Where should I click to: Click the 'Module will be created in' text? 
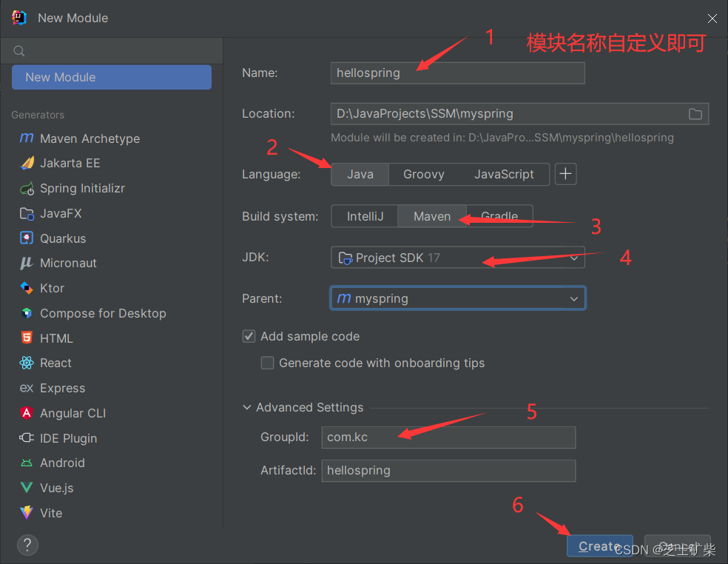tap(502, 138)
